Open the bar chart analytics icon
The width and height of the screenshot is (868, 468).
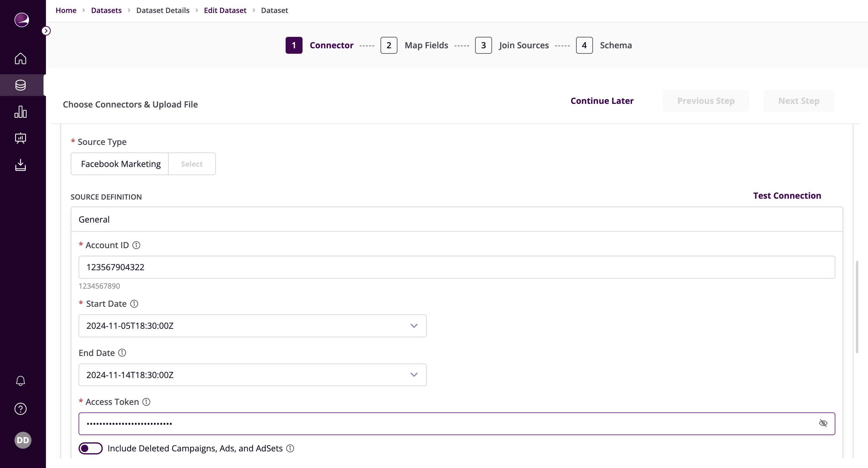[x=21, y=112]
